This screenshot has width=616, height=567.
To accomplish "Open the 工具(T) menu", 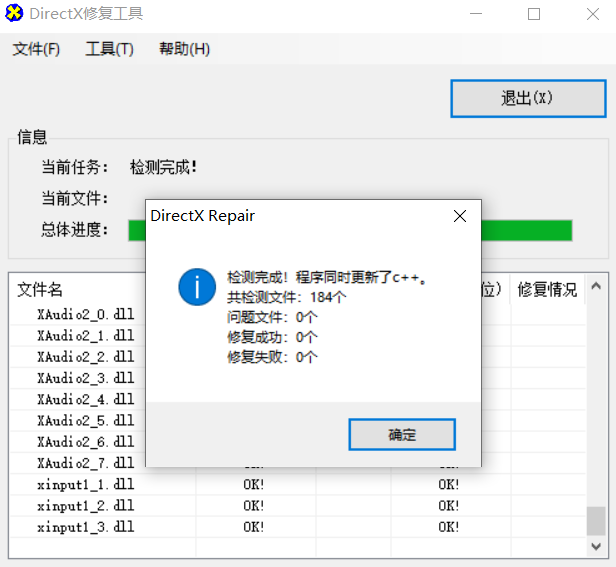I will point(109,49).
